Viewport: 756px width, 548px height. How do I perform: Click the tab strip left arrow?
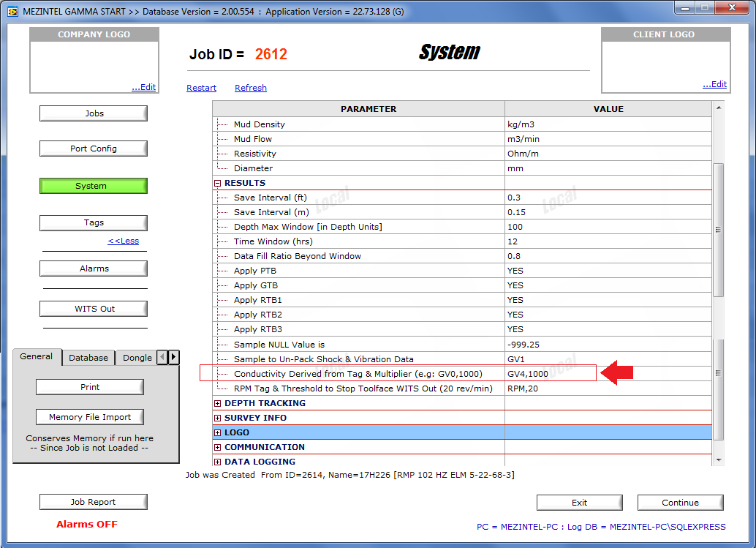point(162,357)
